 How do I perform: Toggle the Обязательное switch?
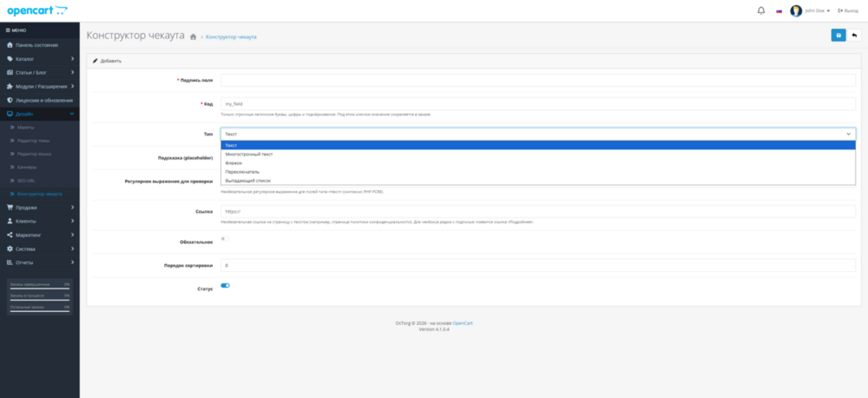[x=225, y=239]
